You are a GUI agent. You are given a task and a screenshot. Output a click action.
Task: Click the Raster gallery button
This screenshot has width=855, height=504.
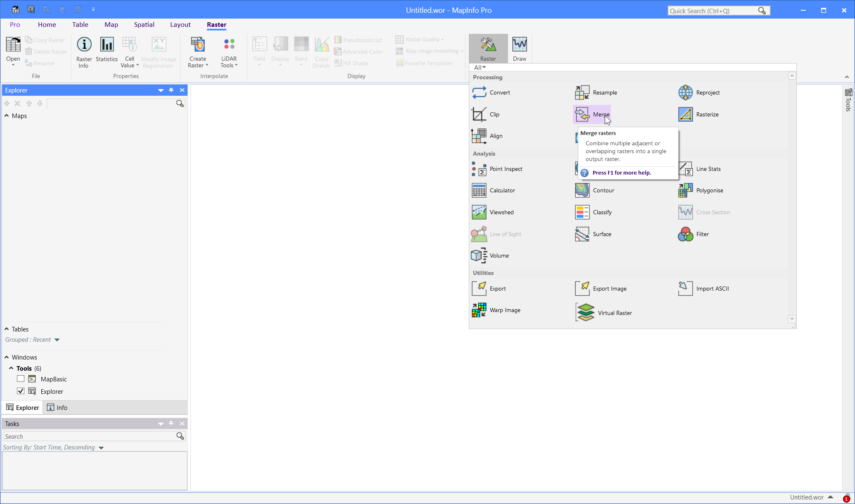(488, 49)
